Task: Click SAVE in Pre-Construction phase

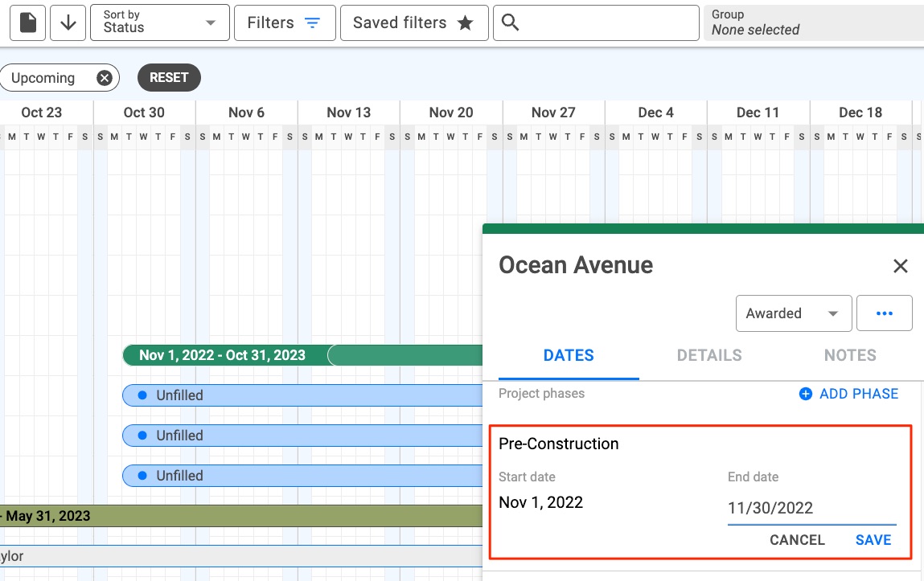Action: 873,540
